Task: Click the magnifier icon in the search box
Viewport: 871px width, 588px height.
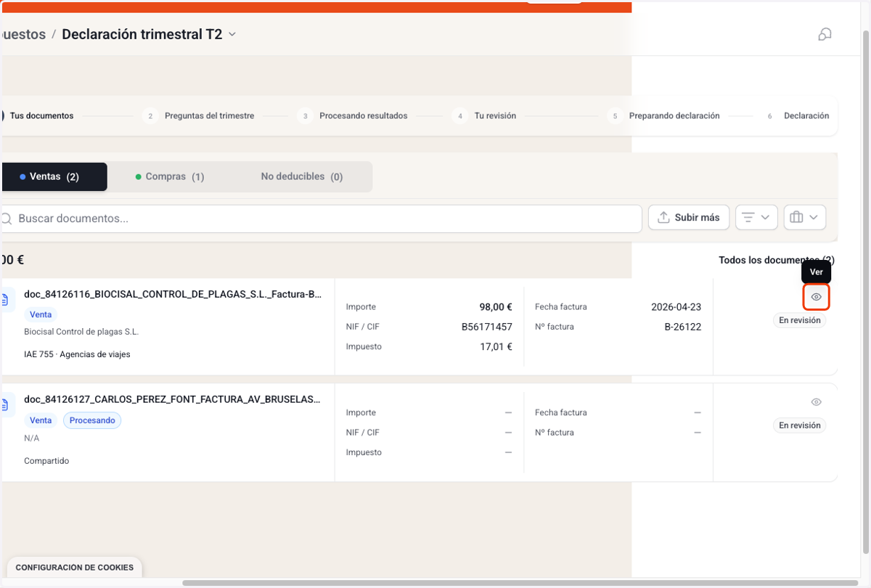Action: click(x=7, y=219)
